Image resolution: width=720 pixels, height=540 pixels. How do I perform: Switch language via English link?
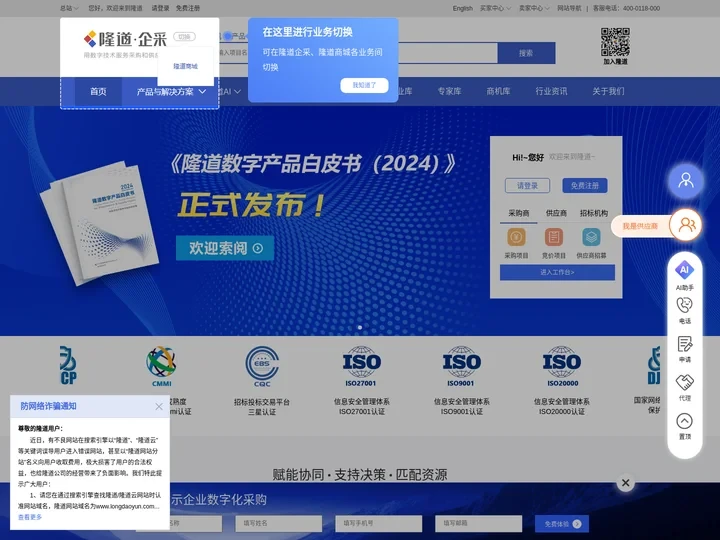click(462, 8)
